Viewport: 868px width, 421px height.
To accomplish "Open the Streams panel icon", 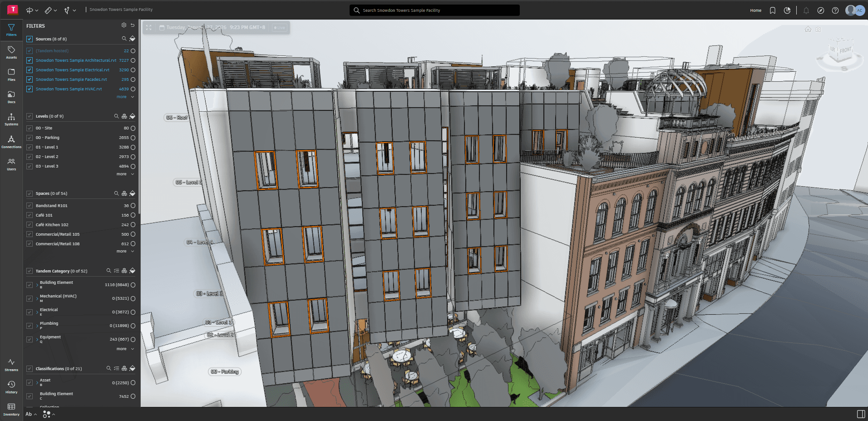I will (11, 365).
